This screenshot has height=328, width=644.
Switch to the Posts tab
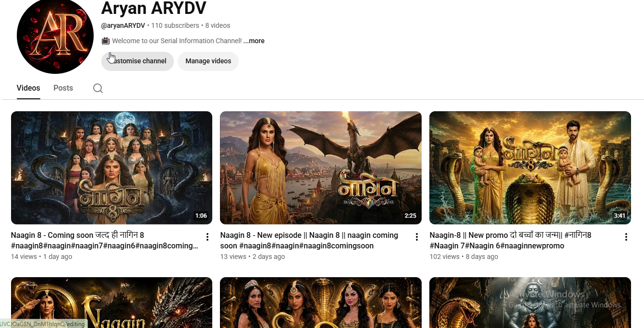tap(63, 88)
